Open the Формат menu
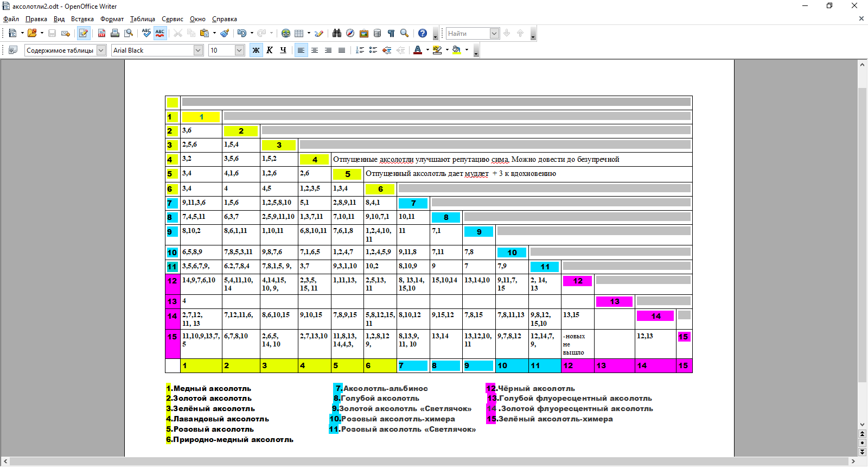The height and width of the screenshot is (467, 868). click(112, 19)
